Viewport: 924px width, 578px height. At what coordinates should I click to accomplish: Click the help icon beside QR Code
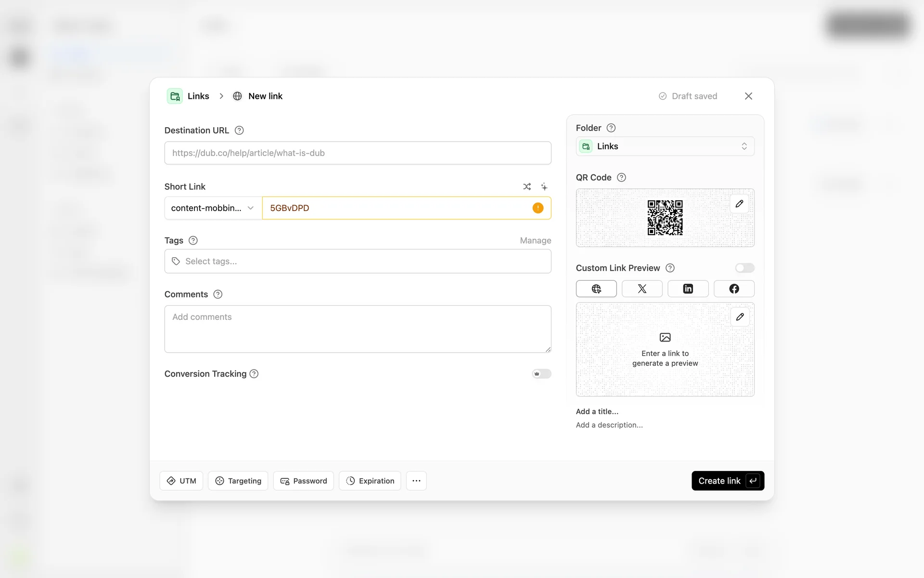(x=621, y=178)
